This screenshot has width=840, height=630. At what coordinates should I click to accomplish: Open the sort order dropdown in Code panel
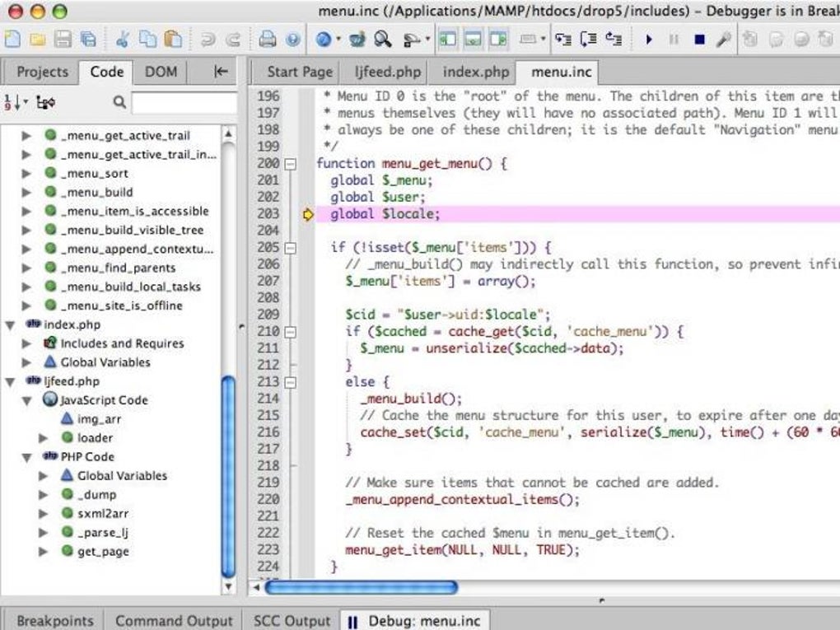point(16,102)
